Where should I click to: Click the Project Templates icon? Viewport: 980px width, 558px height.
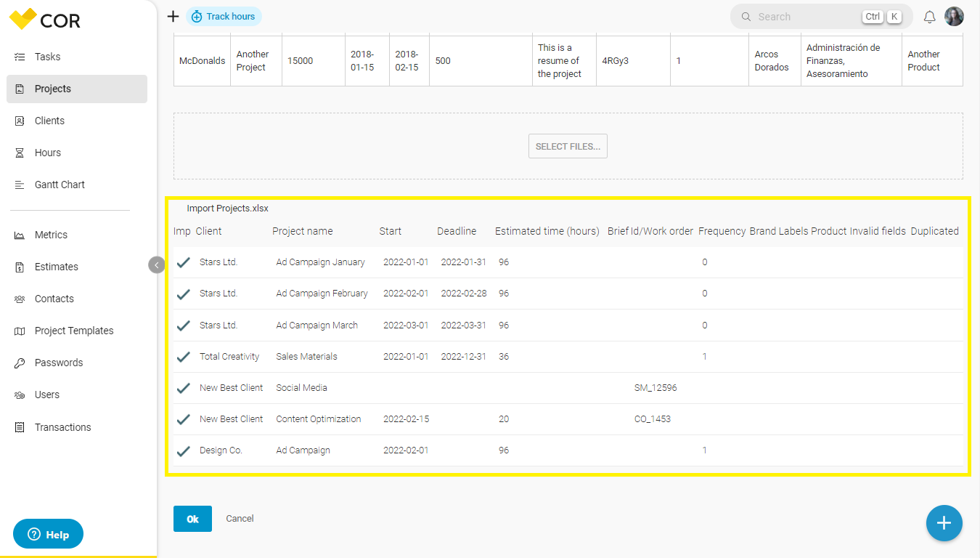(20, 331)
